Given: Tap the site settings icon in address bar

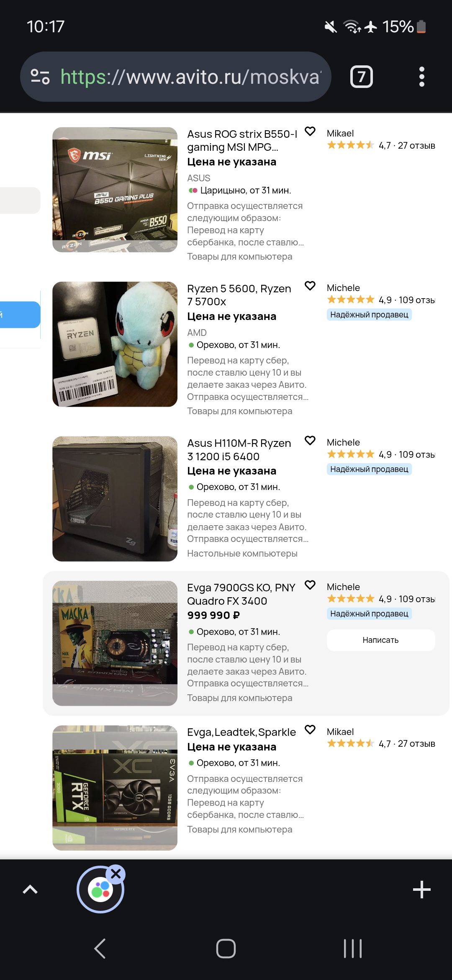Looking at the screenshot, I should pyautogui.click(x=40, y=77).
